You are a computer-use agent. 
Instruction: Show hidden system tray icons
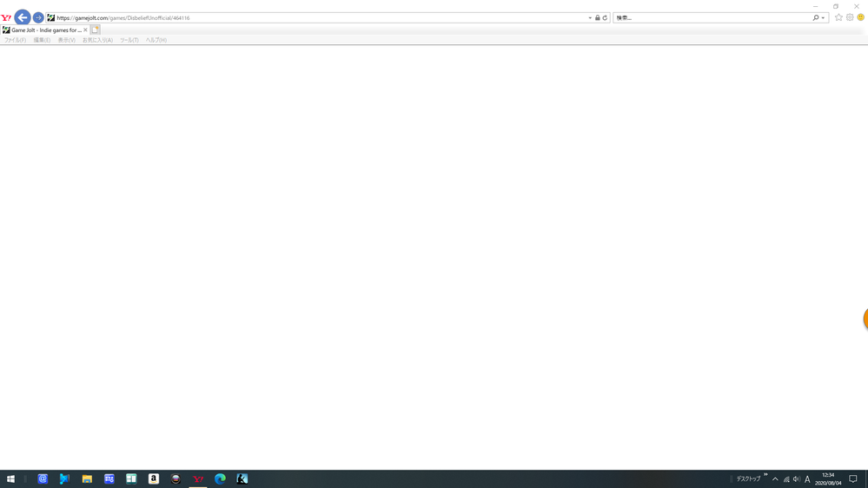pyautogui.click(x=775, y=479)
